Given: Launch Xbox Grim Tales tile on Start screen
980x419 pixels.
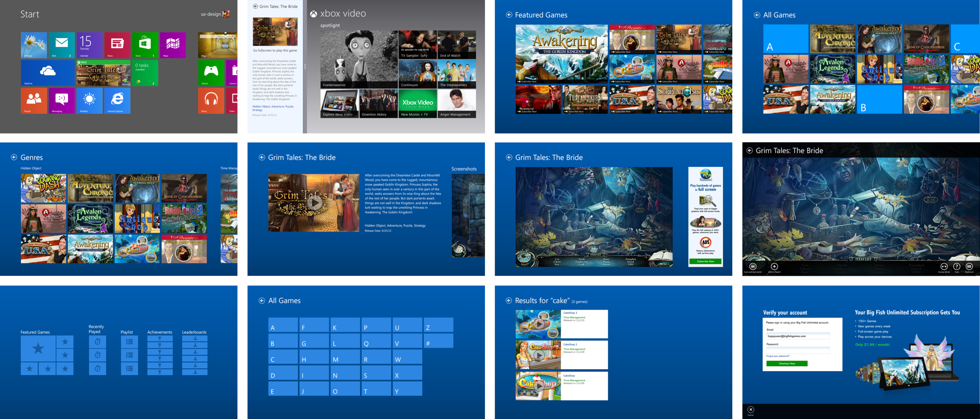Looking at the screenshot, I should coord(103,73).
